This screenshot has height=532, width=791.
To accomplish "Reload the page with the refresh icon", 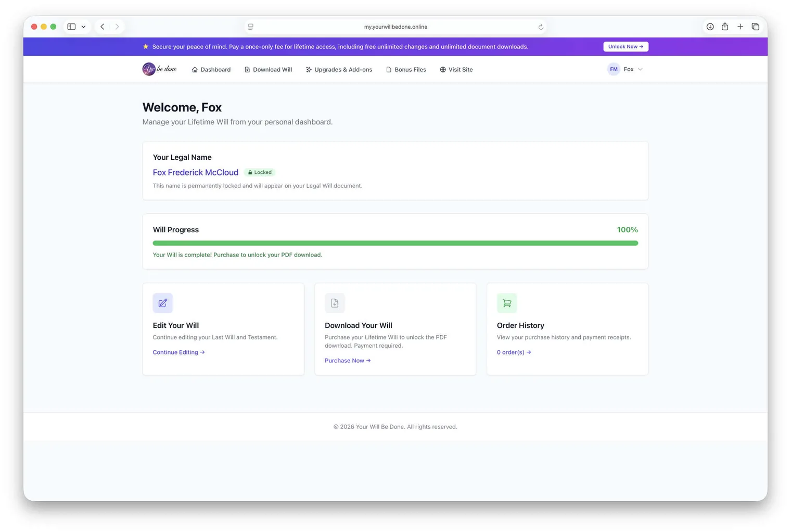I will [x=541, y=27].
